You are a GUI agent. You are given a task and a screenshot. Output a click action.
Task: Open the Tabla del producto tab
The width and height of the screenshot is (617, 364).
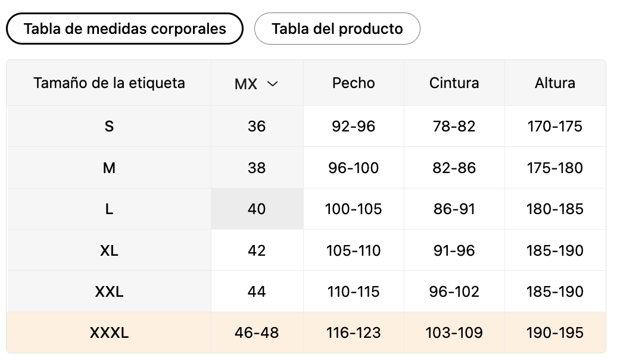pos(337,29)
